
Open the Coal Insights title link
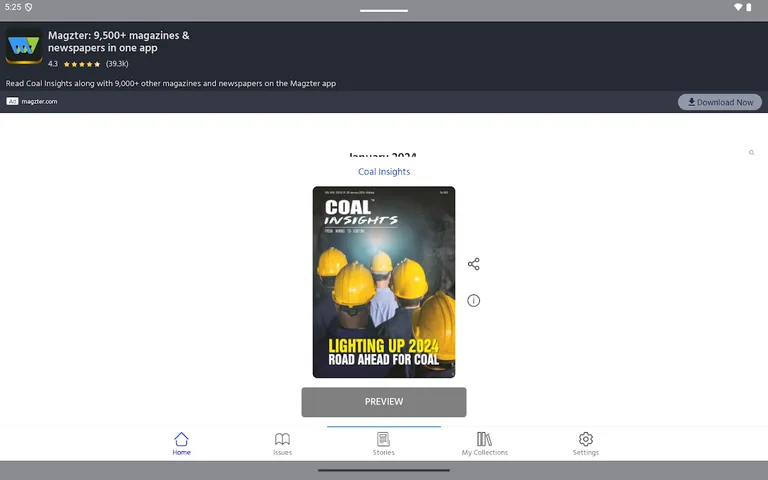coord(384,171)
